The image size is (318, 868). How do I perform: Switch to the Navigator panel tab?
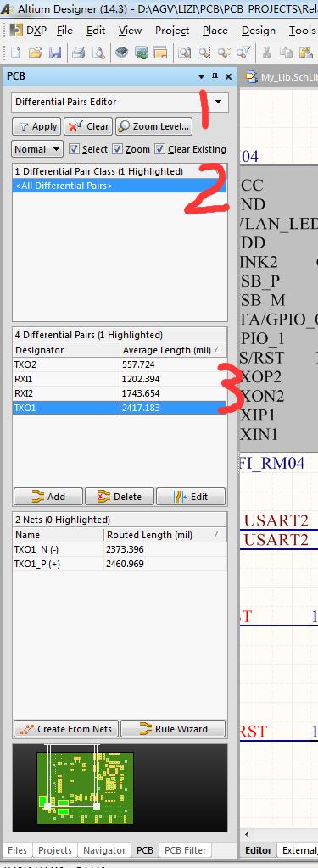pos(104,849)
